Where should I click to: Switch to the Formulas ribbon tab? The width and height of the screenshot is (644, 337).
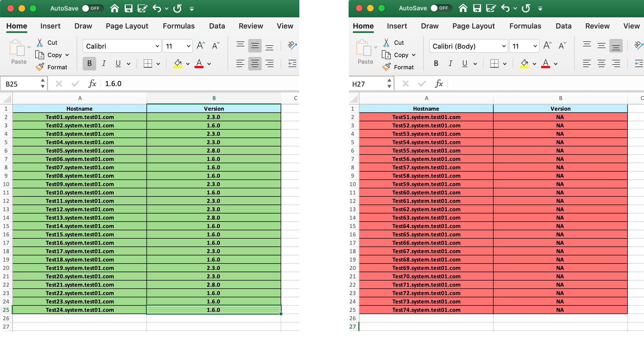click(178, 26)
